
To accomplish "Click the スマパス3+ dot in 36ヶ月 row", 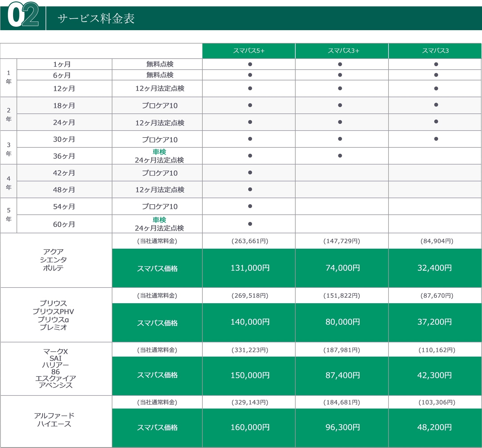I will point(340,156).
